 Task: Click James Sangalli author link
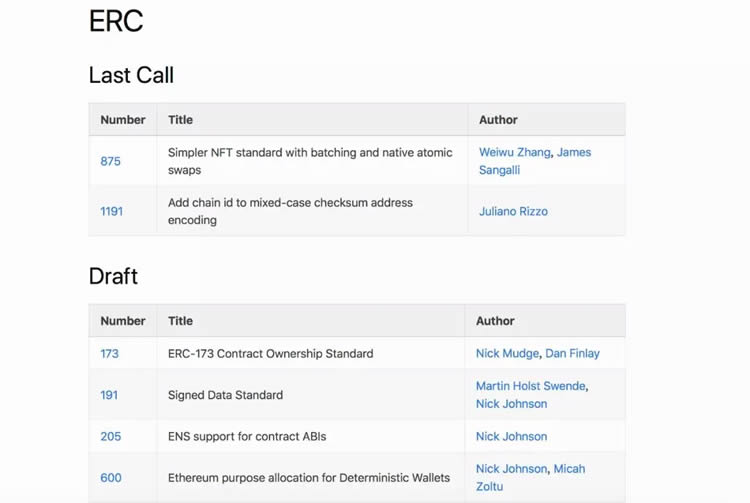[x=535, y=161]
